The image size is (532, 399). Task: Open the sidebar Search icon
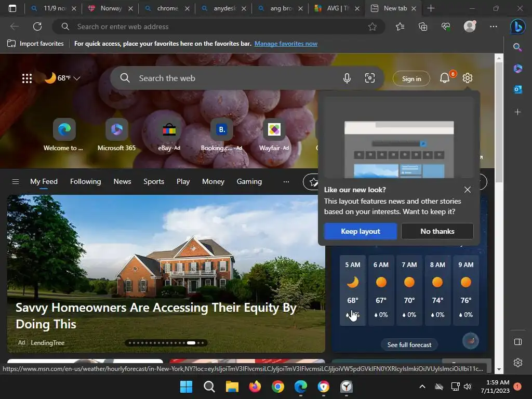point(517,47)
